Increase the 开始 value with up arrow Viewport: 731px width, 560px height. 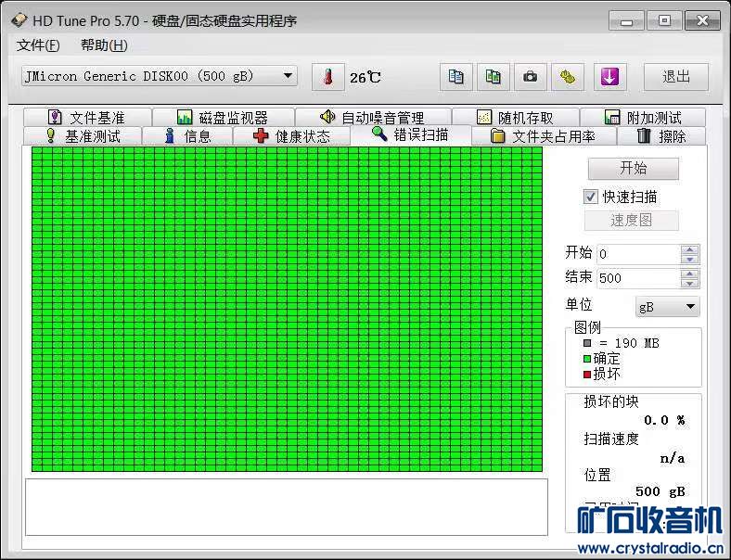point(689,249)
